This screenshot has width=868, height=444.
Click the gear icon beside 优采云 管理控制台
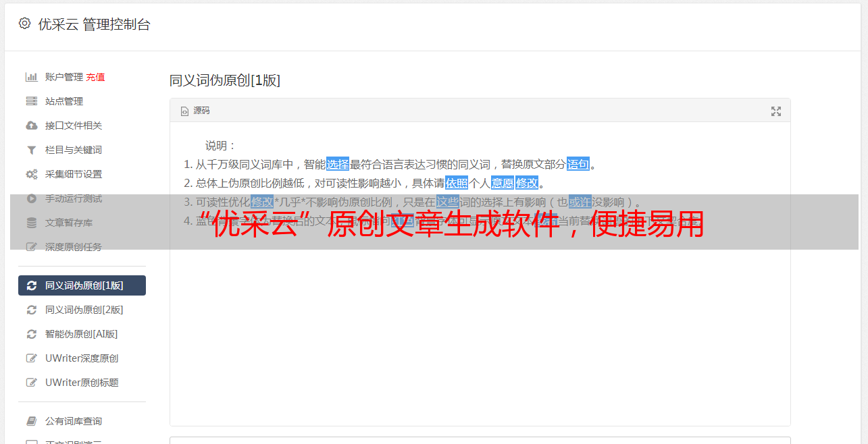pyautogui.click(x=24, y=24)
